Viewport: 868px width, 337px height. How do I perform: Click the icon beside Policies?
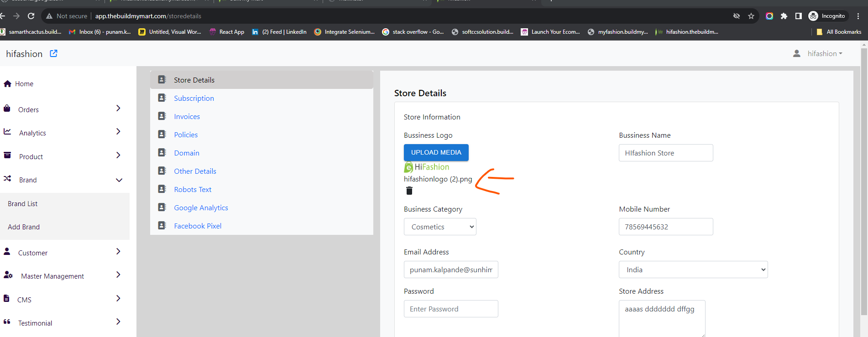[x=162, y=134]
